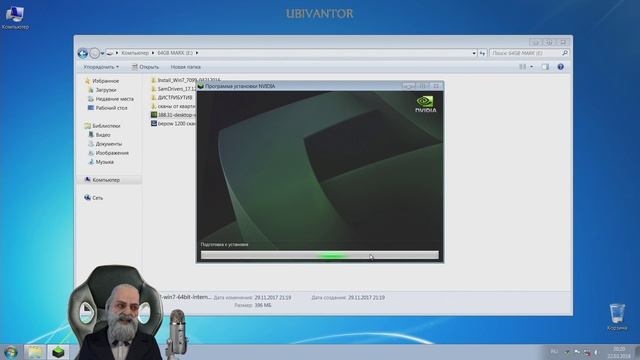
Task: Open the Музыка library
Action: tap(104, 162)
